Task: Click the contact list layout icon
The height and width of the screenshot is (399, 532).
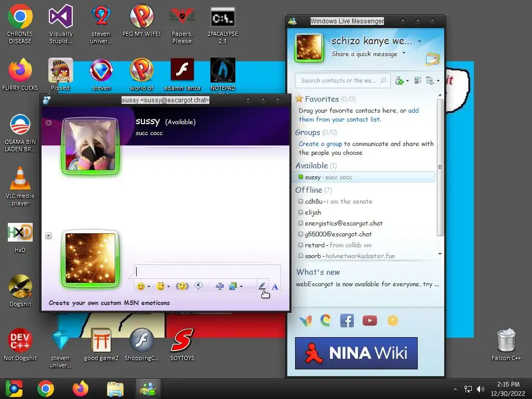Action: pyautogui.click(x=418, y=81)
